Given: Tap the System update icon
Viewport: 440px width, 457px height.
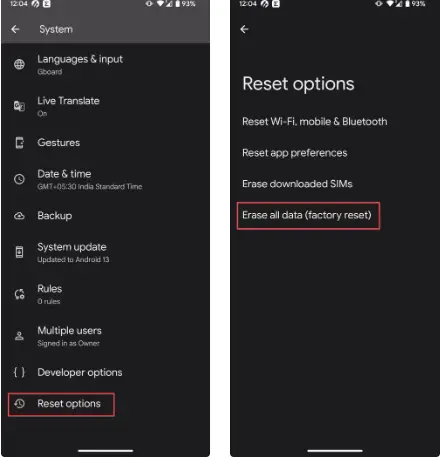Looking at the screenshot, I should (20, 252).
